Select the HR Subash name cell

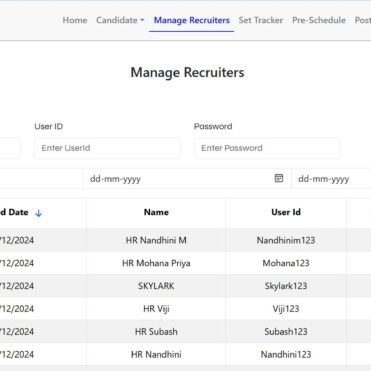click(x=156, y=332)
